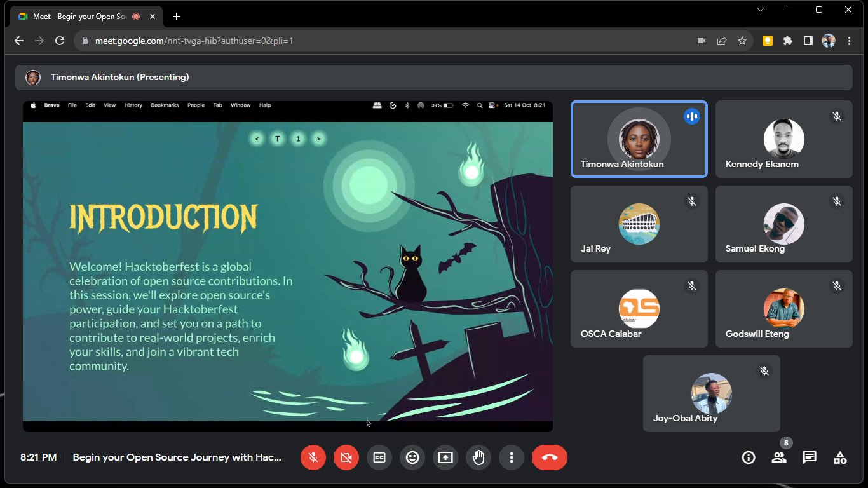
Task: Bookmark this page with the star icon
Action: coord(742,41)
